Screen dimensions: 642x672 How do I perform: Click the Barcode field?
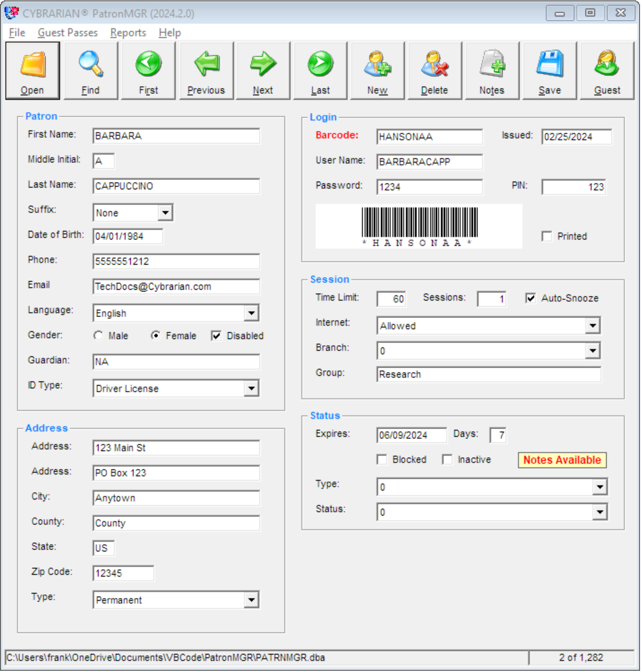coord(430,137)
